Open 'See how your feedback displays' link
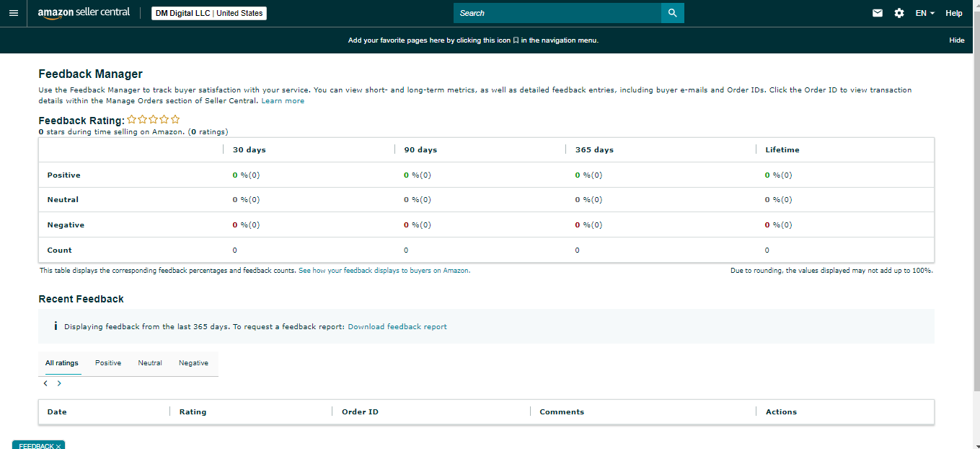The width and height of the screenshot is (980, 449). pos(384,271)
